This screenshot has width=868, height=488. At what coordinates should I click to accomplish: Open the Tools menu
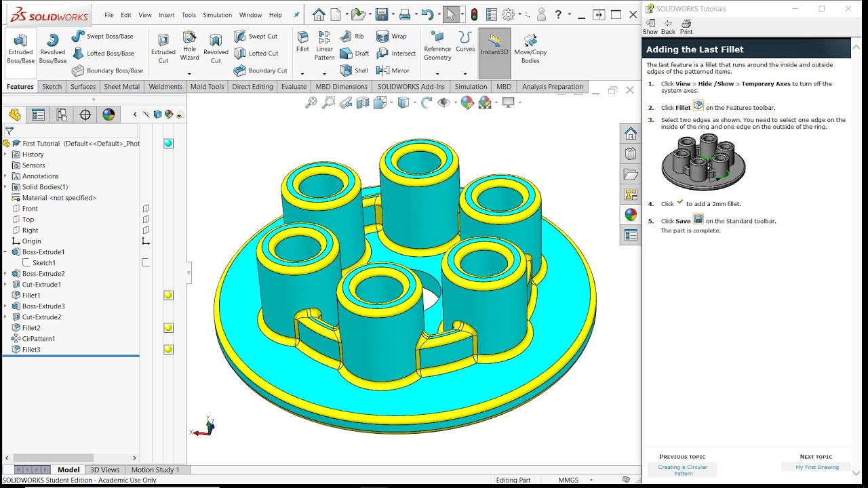click(189, 15)
